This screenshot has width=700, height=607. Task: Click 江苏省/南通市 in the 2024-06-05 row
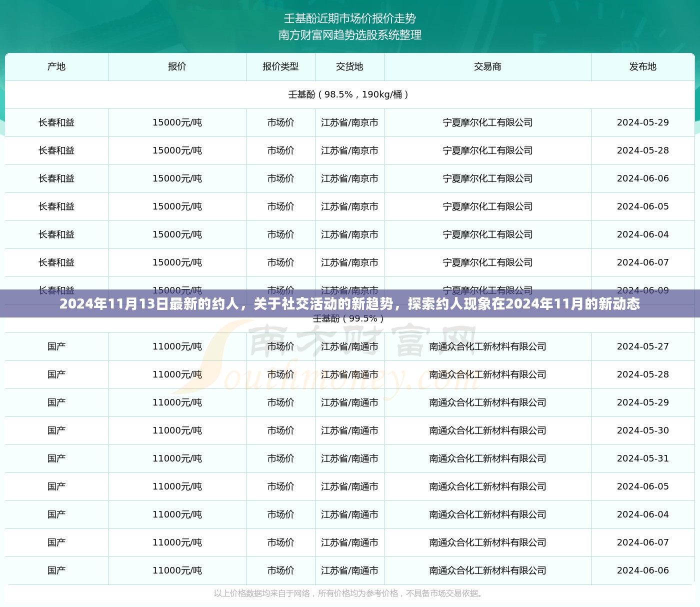point(349,486)
